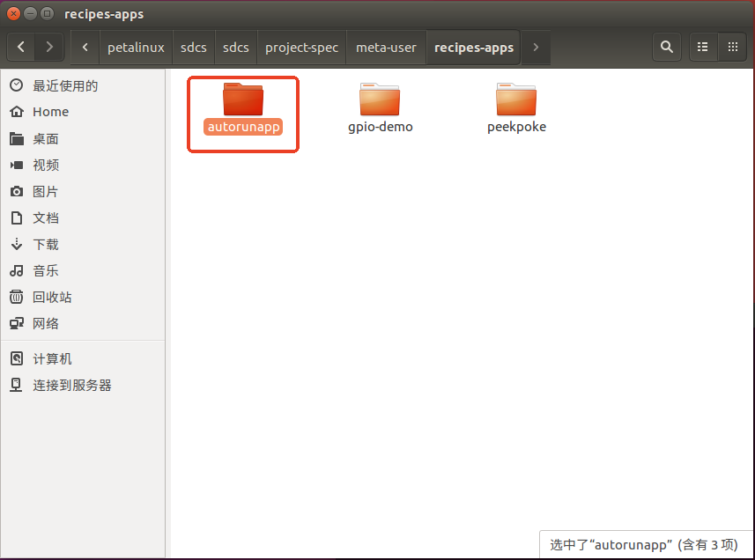Open 桌面 in the sidebar
The height and width of the screenshot is (560, 755).
pyautogui.click(x=83, y=138)
